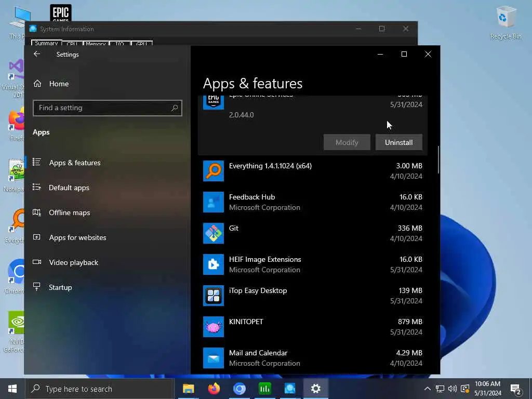The height and width of the screenshot is (399, 532).
Task: Switch to I/O tab in System Information
Action: 119,44
